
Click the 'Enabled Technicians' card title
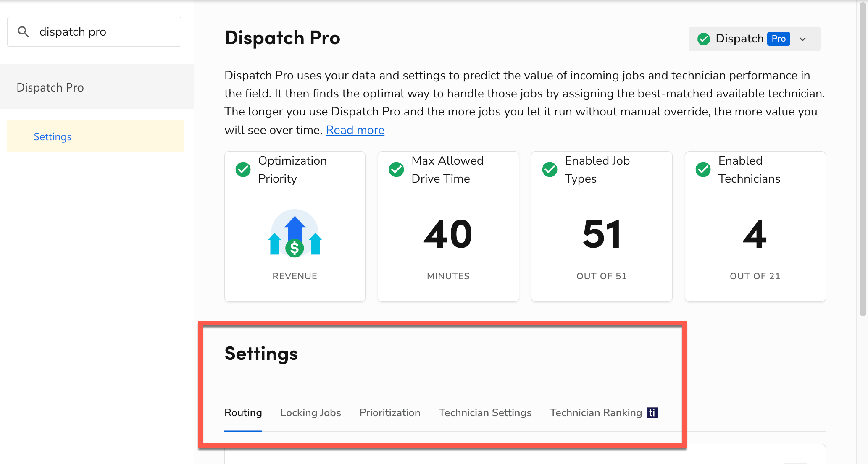[750, 170]
